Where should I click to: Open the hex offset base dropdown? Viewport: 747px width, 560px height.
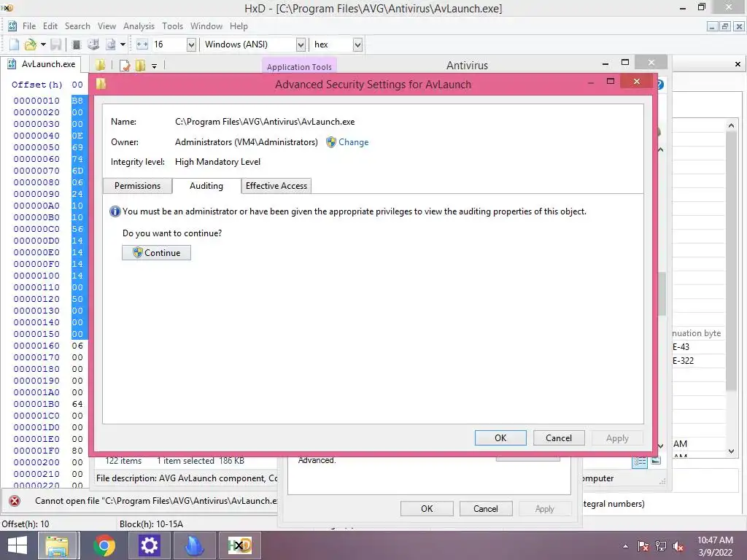tap(357, 44)
